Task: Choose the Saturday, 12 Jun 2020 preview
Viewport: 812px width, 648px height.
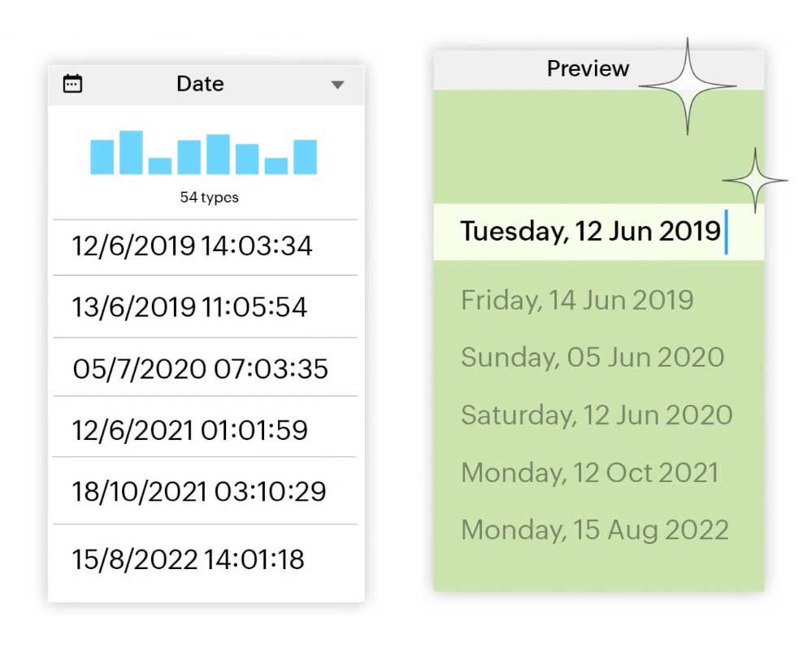Action: click(x=597, y=415)
